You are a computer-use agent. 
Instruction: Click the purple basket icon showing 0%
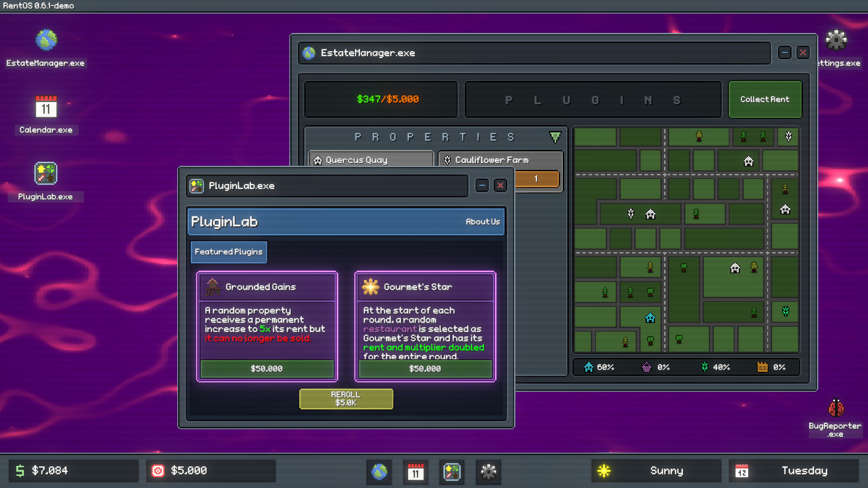point(647,367)
